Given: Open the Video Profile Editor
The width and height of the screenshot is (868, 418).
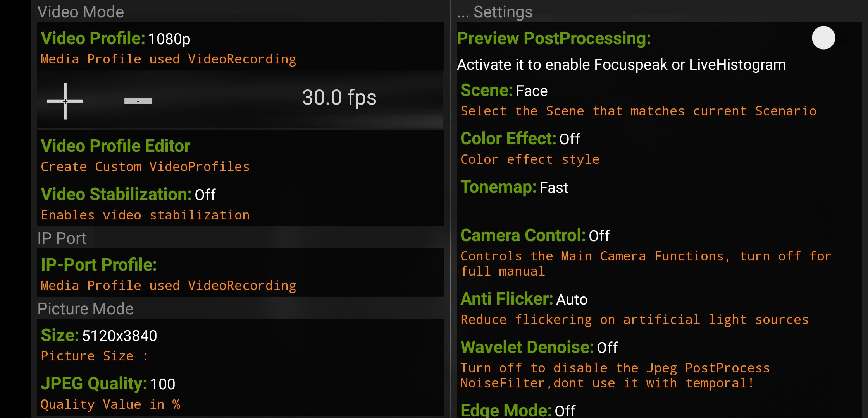Looking at the screenshot, I should click(240, 154).
